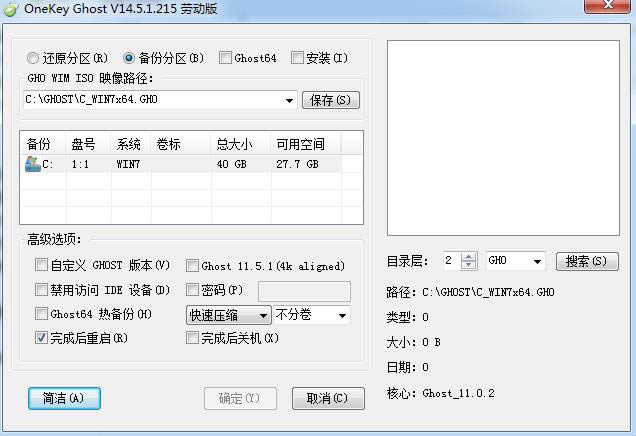
Task: Sort by the 可用空间 column header
Action: click(305, 144)
